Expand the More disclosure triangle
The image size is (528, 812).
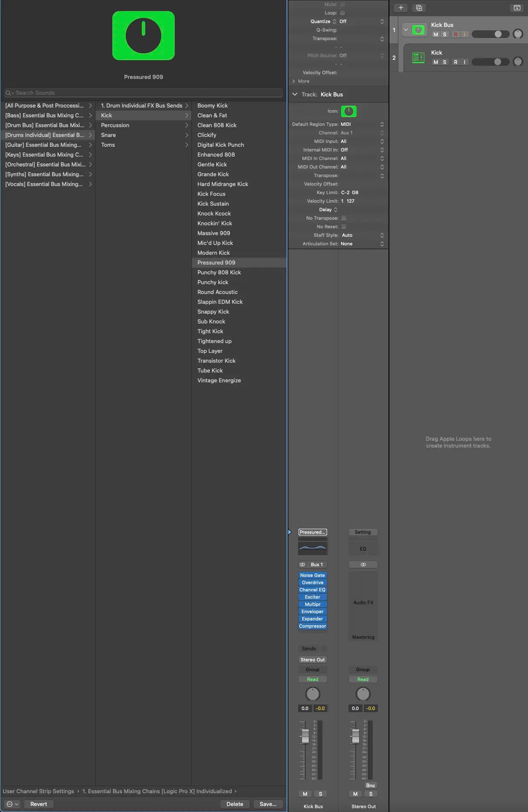[294, 81]
